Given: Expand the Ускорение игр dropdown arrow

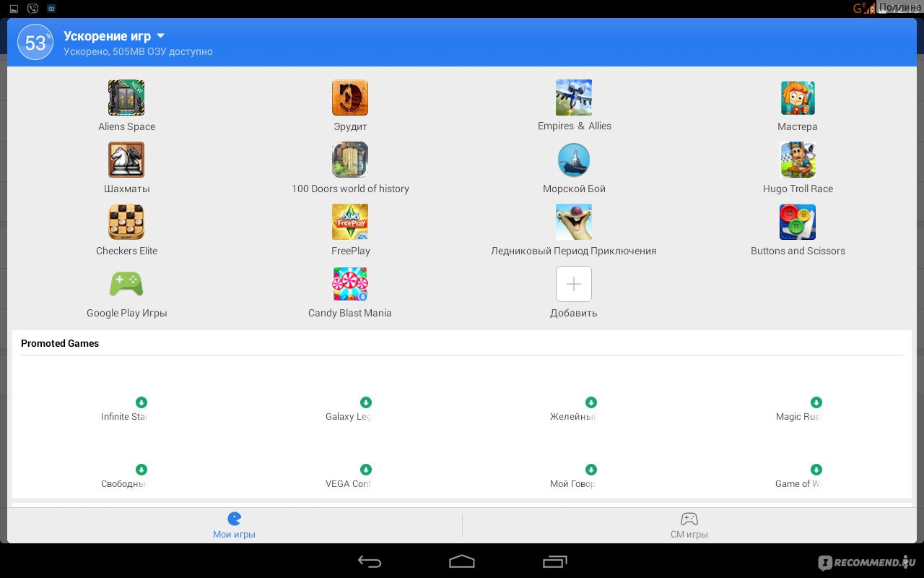Looking at the screenshot, I should pos(161,36).
